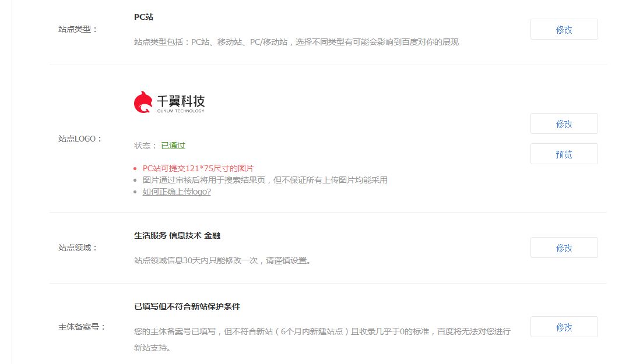
Task: Click 修改 button for 主体备案号
Action: [564, 327]
